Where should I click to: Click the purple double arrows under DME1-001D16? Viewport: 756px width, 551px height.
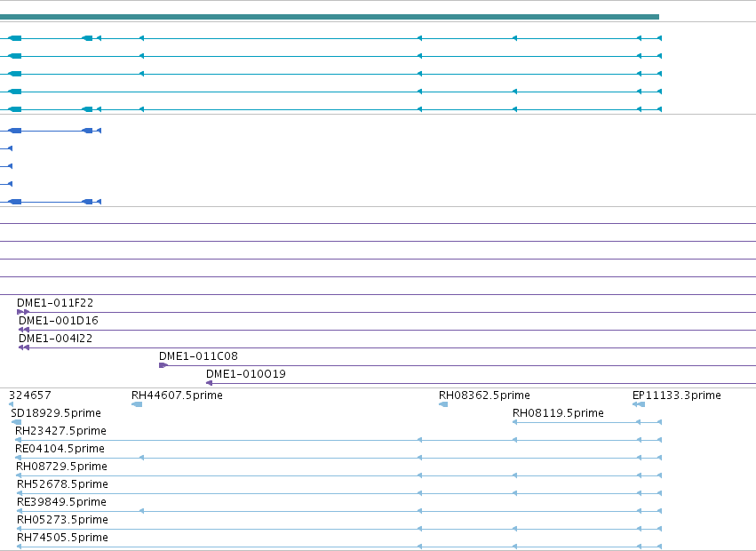coord(24,330)
